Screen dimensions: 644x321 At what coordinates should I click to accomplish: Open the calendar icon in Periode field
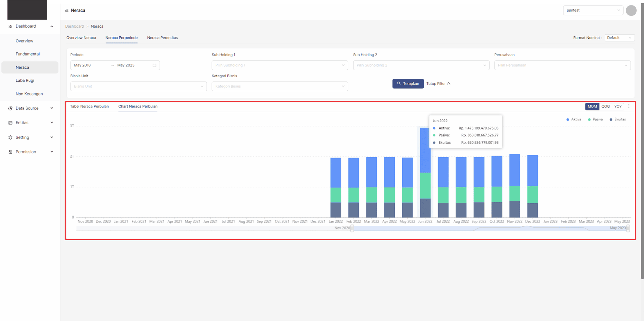pyautogui.click(x=154, y=65)
